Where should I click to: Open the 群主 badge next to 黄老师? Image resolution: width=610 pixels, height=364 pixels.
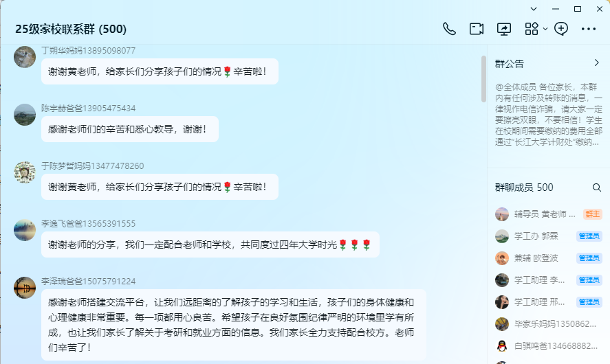click(x=593, y=214)
